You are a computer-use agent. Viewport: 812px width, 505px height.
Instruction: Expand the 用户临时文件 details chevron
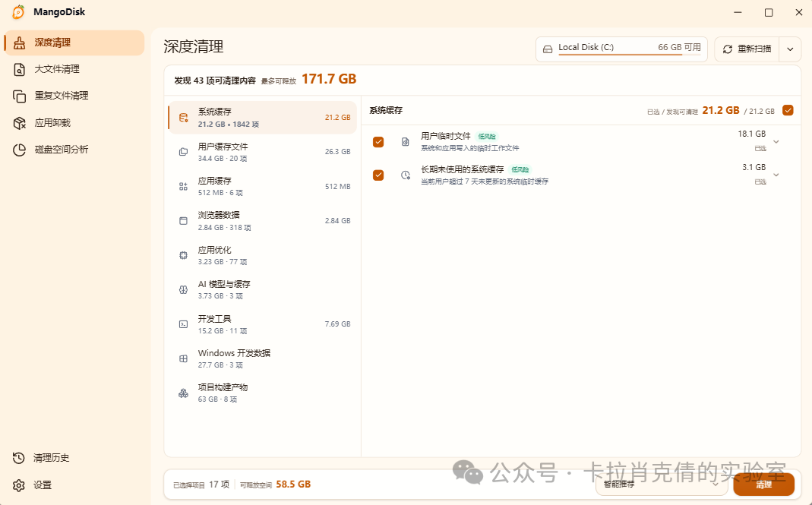(x=776, y=142)
